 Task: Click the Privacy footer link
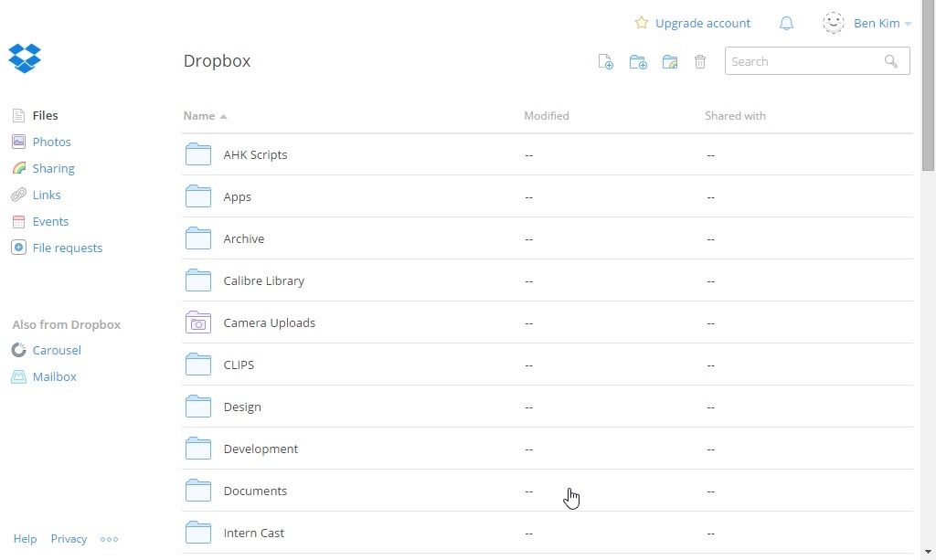[x=69, y=539]
